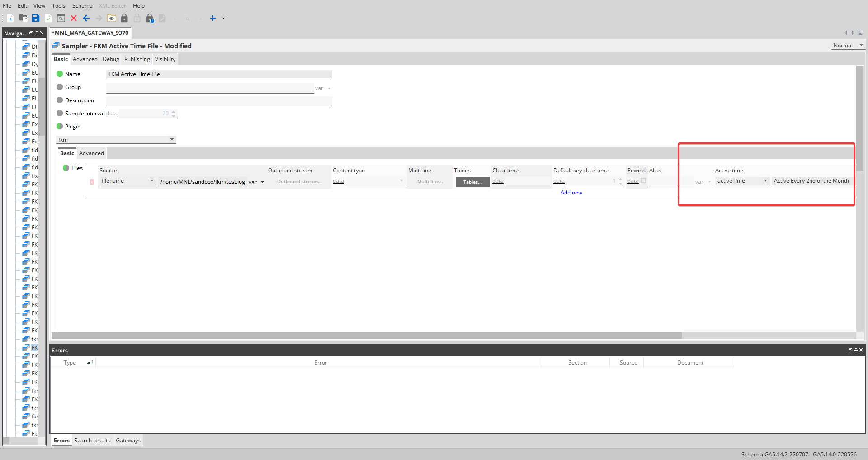Image resolution: width=868 pixels, height=460 pixels.
Task: Enable the Rewind checkbox for the file
Action: [x=644, y=180]
